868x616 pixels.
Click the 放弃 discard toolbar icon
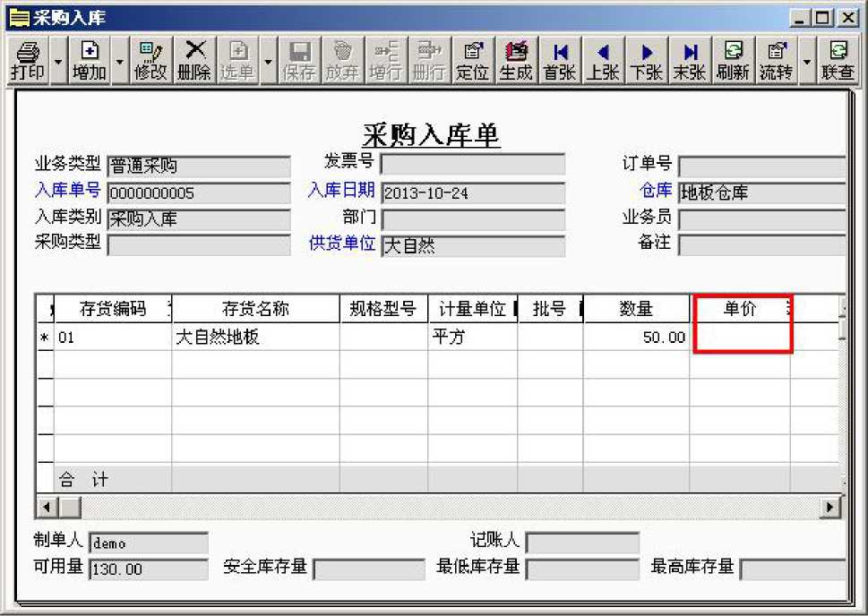pyautogui.click(x=343, y=60)
